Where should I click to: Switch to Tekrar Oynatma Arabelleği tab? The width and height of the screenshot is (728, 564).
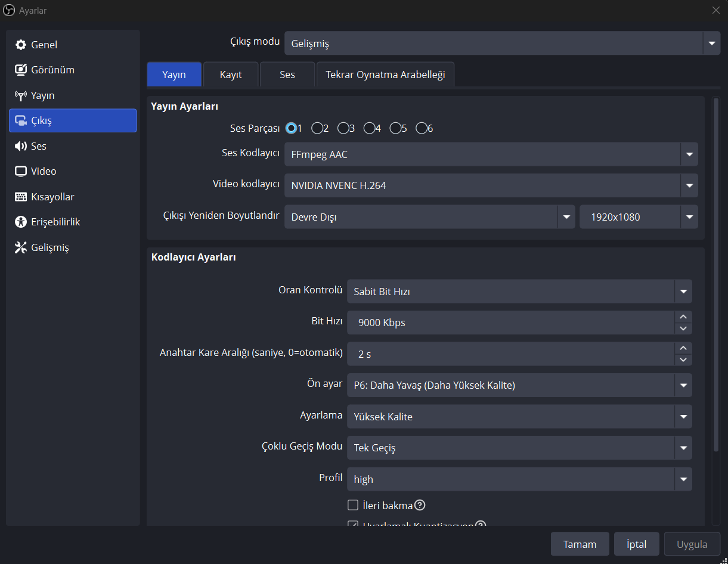tap(385, 75)
